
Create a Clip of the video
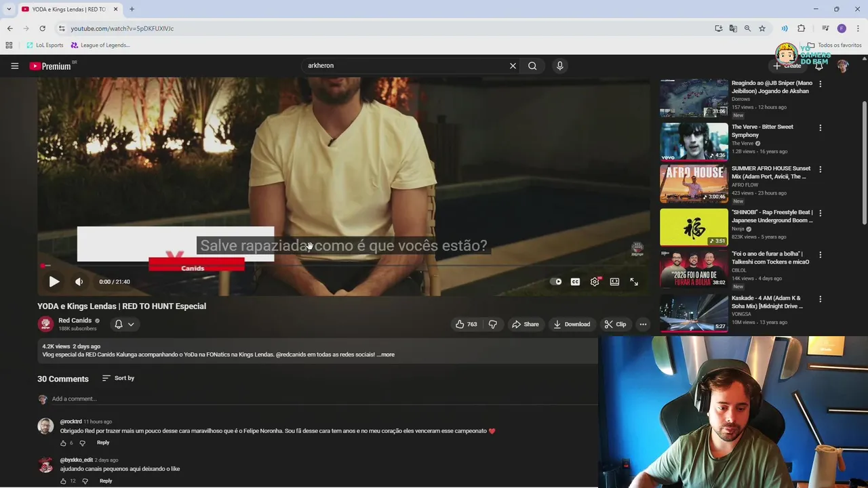615,324
